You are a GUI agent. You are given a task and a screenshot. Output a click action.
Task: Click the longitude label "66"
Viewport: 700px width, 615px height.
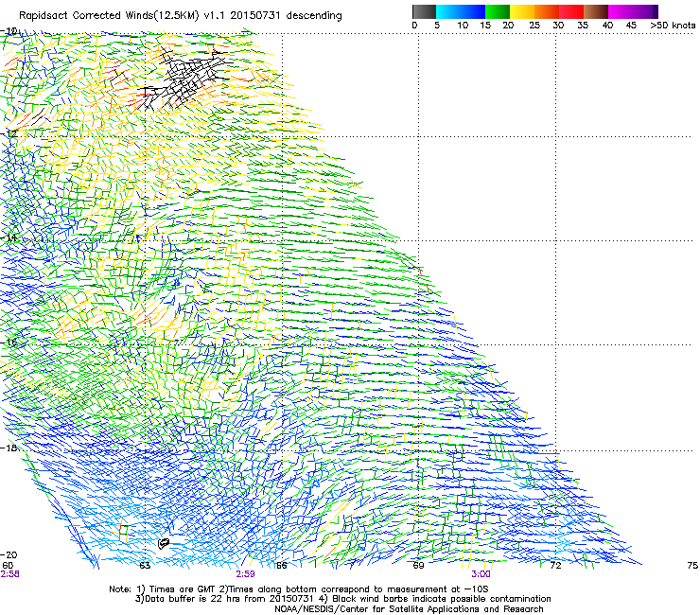(x=281, y=566)
